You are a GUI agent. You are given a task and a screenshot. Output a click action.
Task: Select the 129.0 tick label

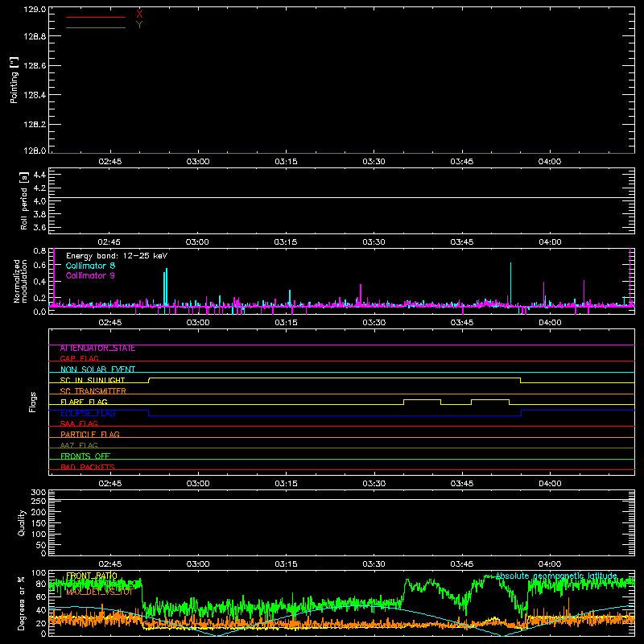click(35, 10)
